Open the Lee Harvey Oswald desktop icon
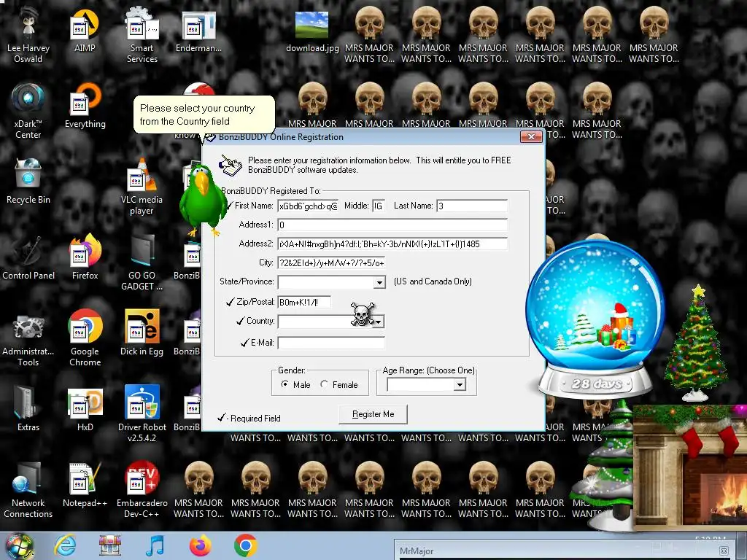 click(x=28, y=34)
